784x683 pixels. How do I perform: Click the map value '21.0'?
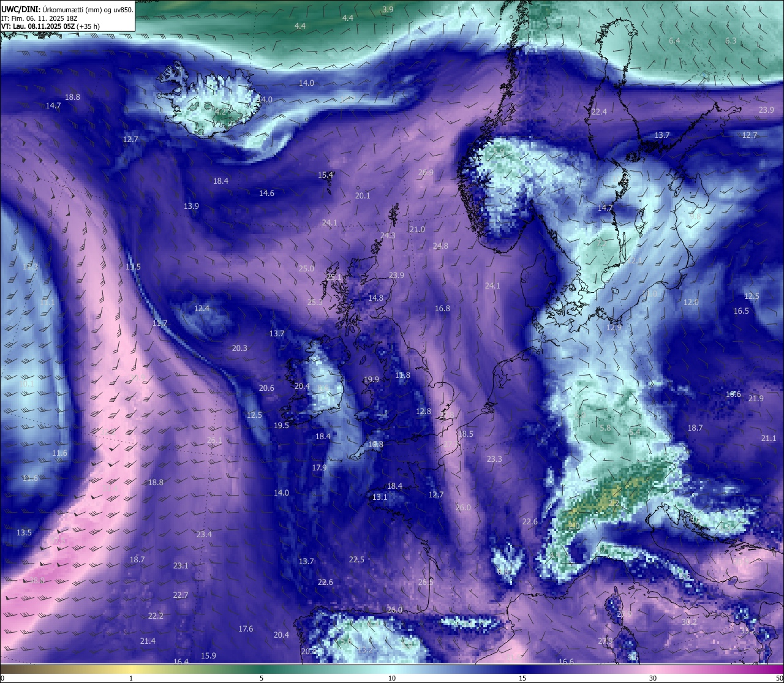pos(417,229)
